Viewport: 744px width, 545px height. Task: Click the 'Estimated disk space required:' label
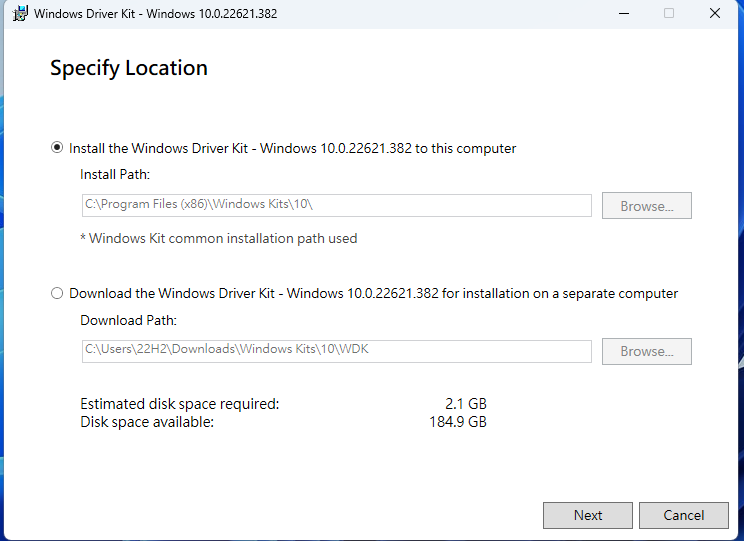pos(180,404)
